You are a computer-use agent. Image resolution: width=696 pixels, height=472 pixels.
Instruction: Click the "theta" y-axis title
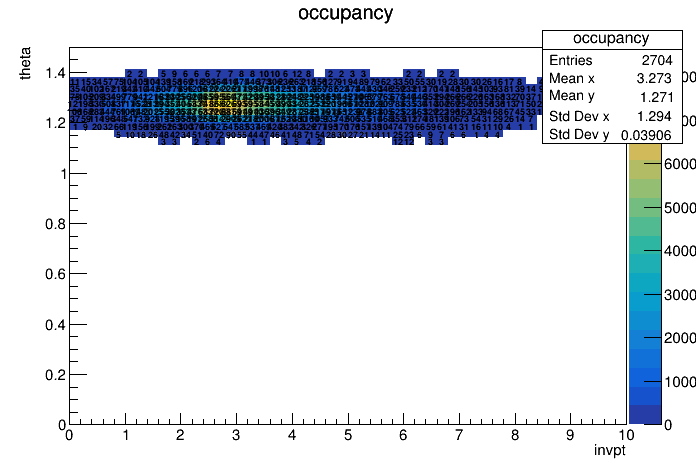25,63
